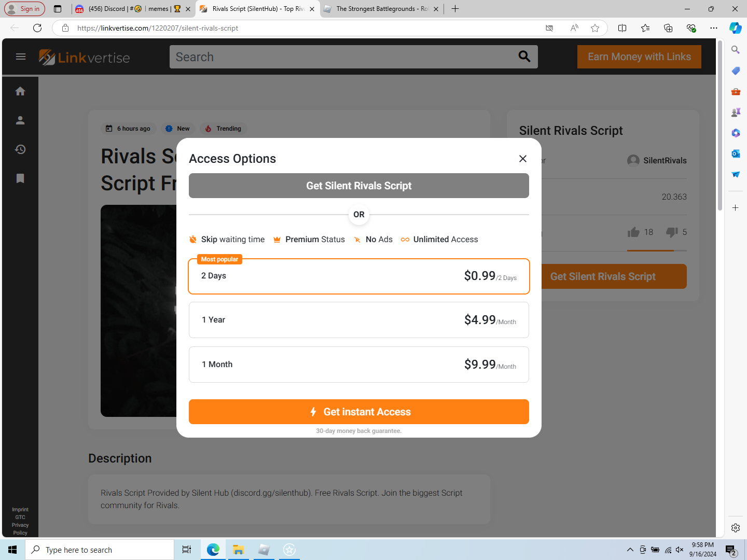Image resolution: width=747 pixels, height=560 pixels.
Task: Open Task View on the taskbar
Action: [x=187, y=550]
